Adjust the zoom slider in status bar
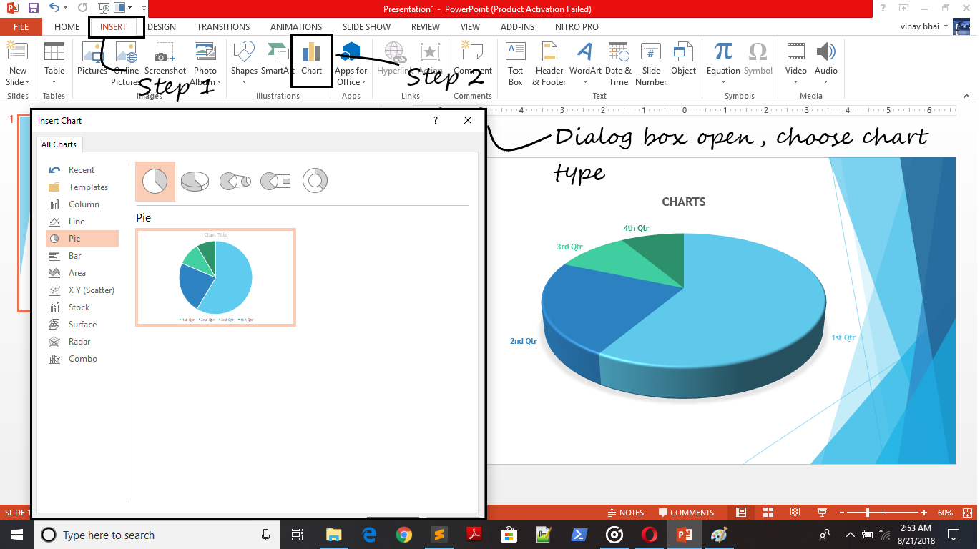980x549 pixels. click(x=868, y=513)
